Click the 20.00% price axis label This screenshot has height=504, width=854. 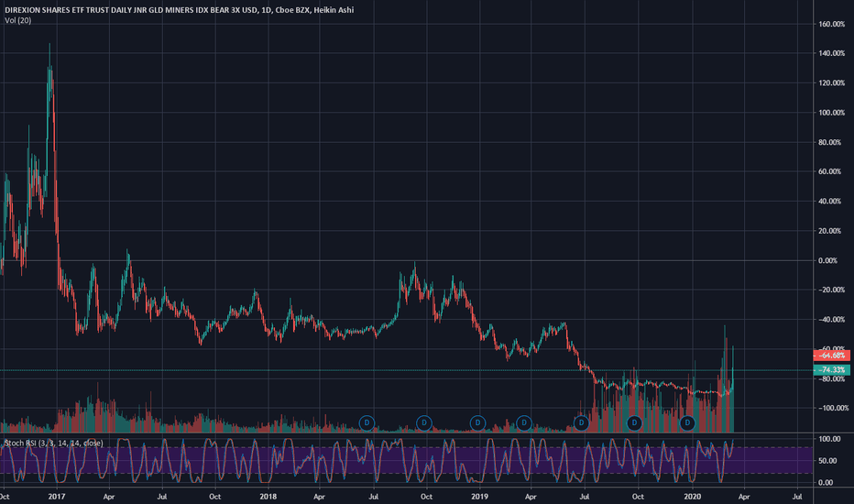coord(829,231)
